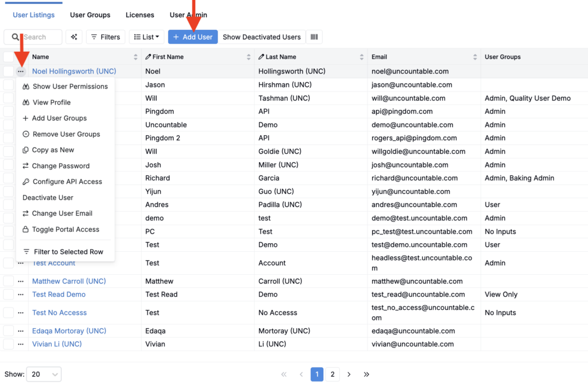
Task: Click the Show Deactivated Users button
Action: 261,37
